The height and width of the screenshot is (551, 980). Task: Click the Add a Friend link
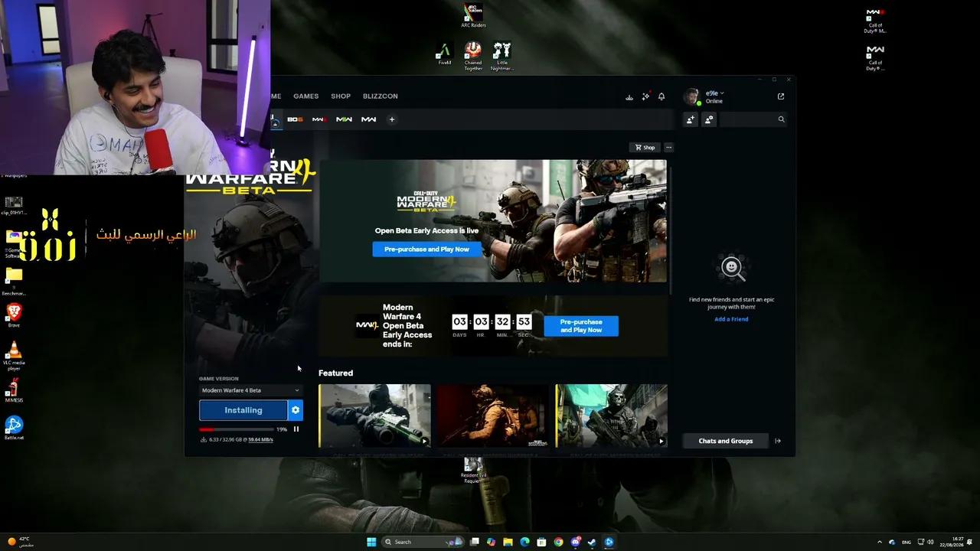(x=731, y=319)
